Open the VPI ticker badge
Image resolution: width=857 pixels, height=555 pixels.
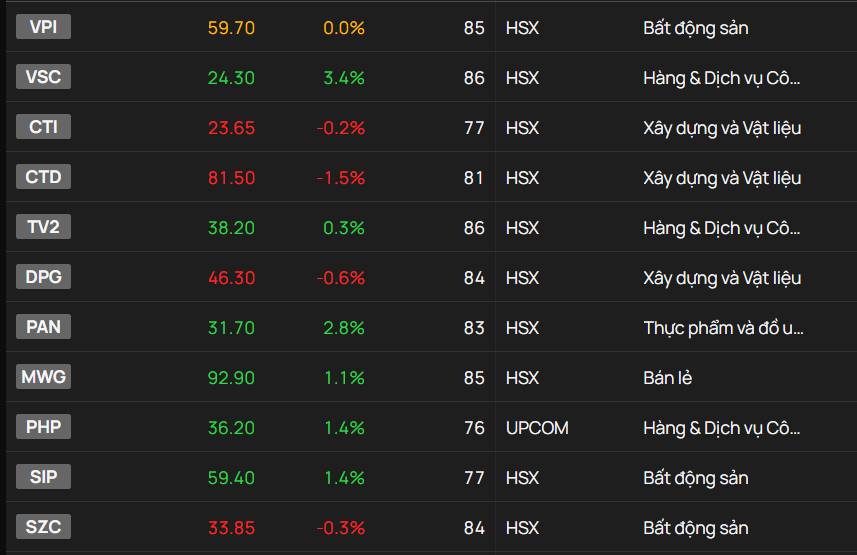(x=43, y=27)
